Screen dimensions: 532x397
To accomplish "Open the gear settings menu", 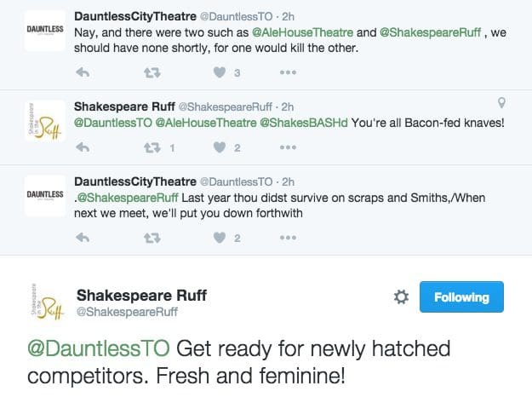I will click(x=402, y=297).
